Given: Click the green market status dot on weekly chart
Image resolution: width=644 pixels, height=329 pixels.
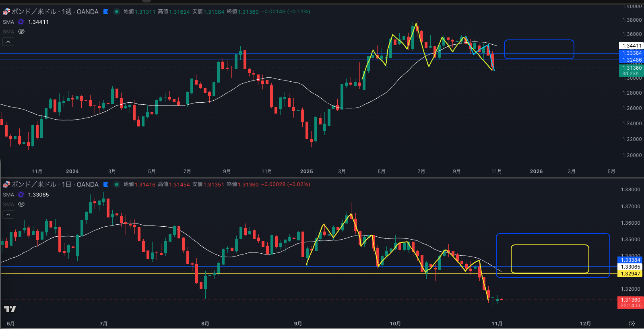Looking at the screenshot, I should point(117,12).
